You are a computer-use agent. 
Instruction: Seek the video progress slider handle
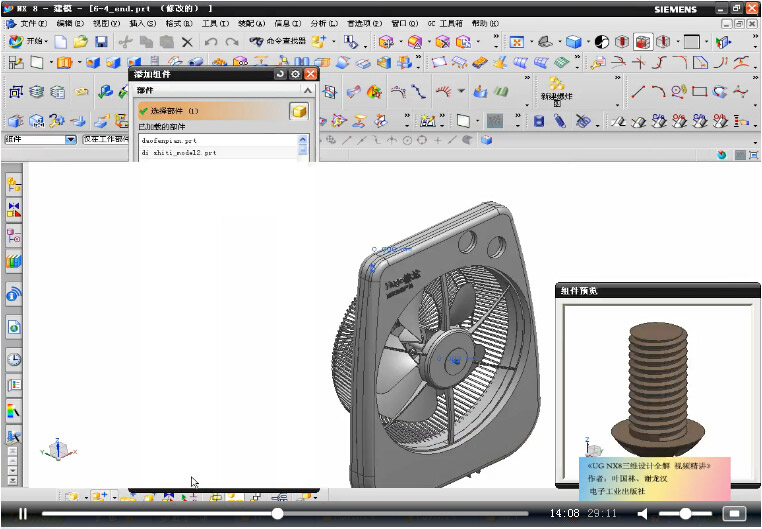[x=277, y=513]
